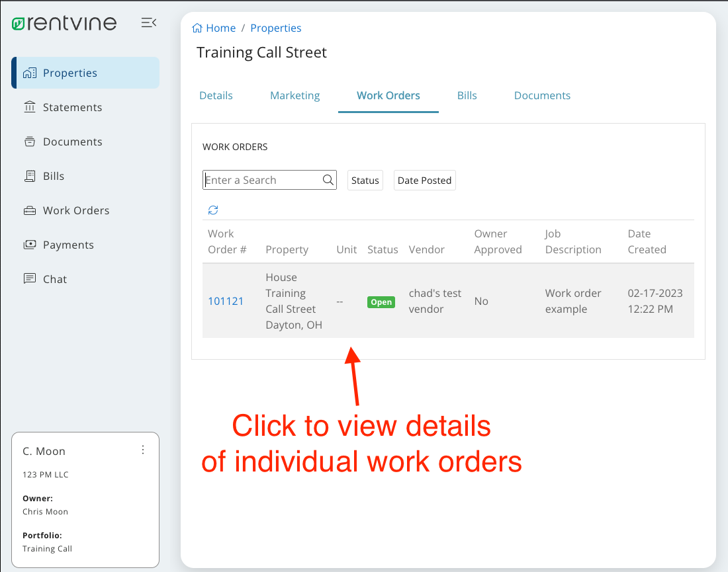The image size is (728, 572).
Task: Select Work Orders in the sidebar
Action: [x=76, y=210]
